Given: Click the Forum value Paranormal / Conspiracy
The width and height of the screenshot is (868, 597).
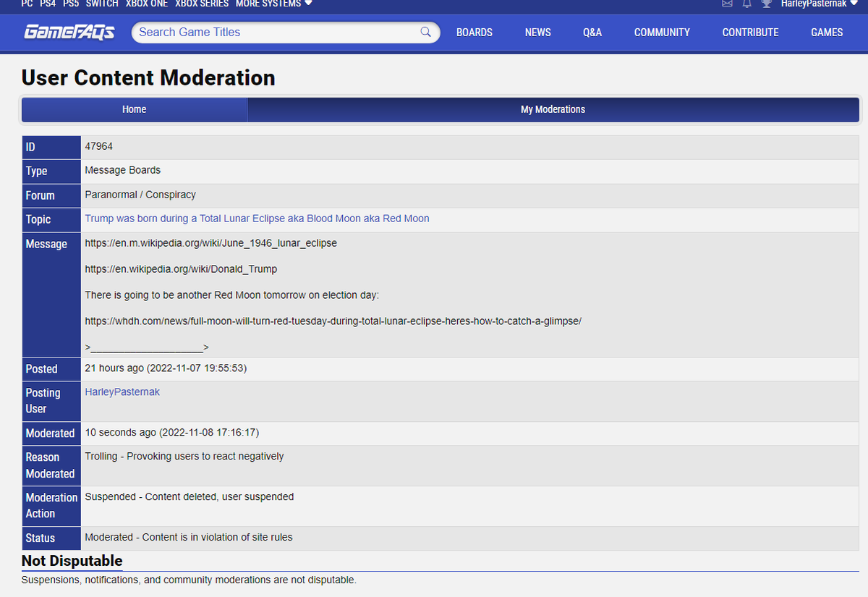Looking at the screenshot, I should 140,195.
